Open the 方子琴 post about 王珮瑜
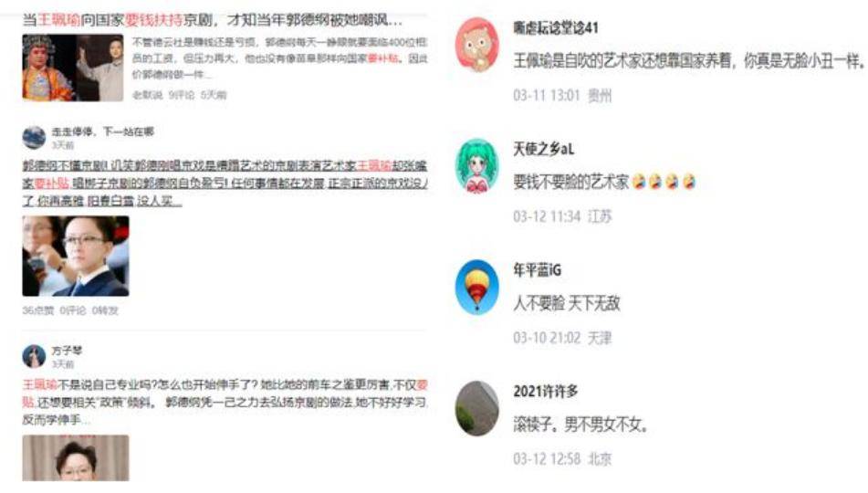The height and width of the screenshot is (493, 868). coord(225,402)
